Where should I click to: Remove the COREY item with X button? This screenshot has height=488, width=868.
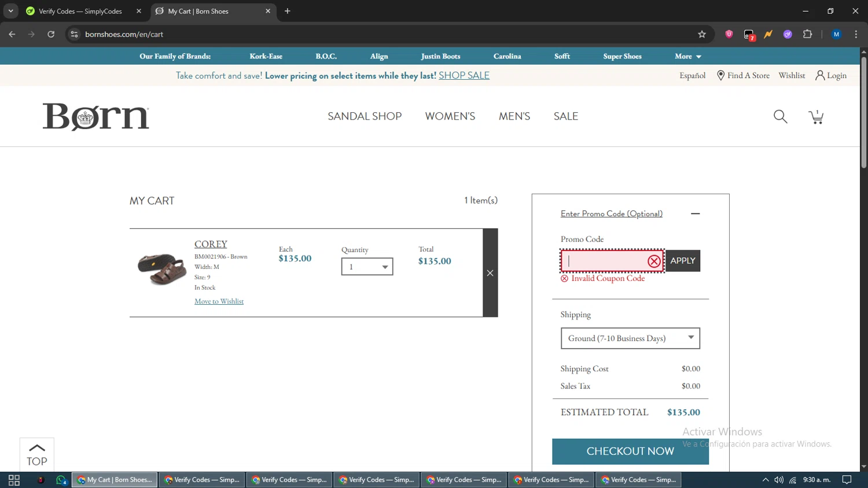pos(490,273)
